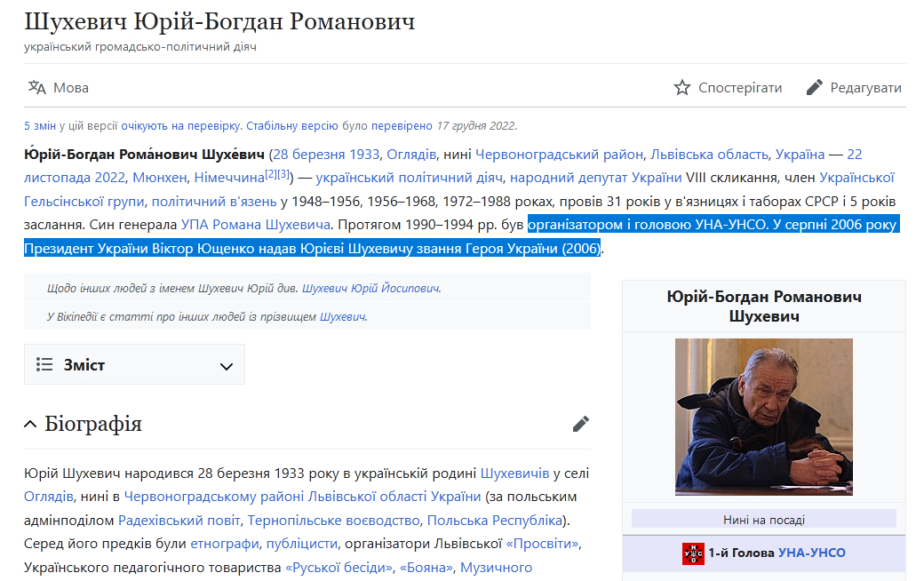Click the Редагувати edit button label
Viewport: 924px width, 581px height.
[865, 88]
